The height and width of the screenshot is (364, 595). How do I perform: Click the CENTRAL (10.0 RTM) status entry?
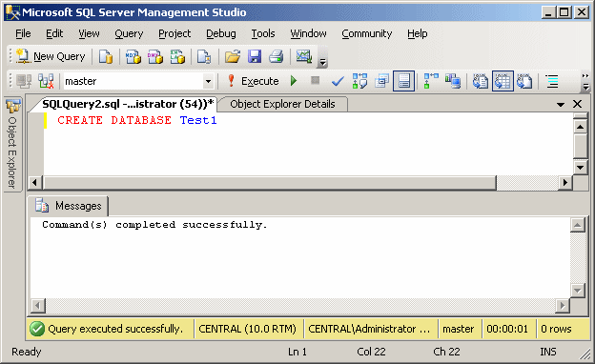coord(247,329)
